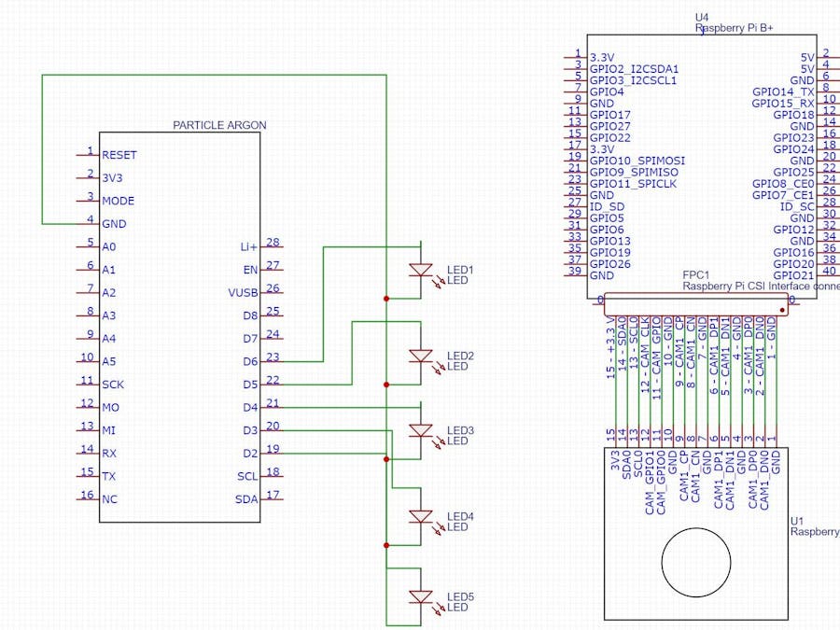
Task: Select the D4 pin label
Action: tap(251, 408)
